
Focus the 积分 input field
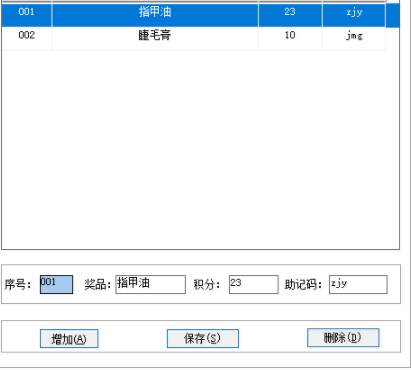[254, 284]
